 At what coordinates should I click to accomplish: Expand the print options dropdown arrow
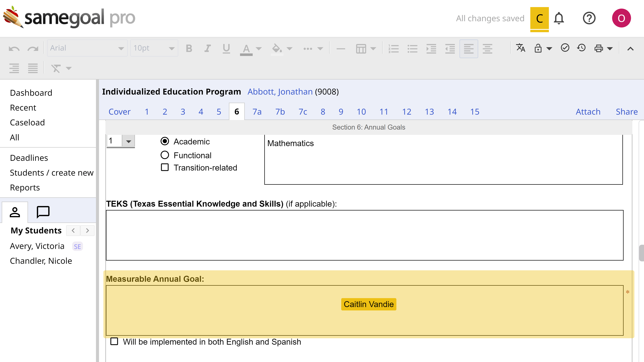pyautogui.click(x=610, y=49)
